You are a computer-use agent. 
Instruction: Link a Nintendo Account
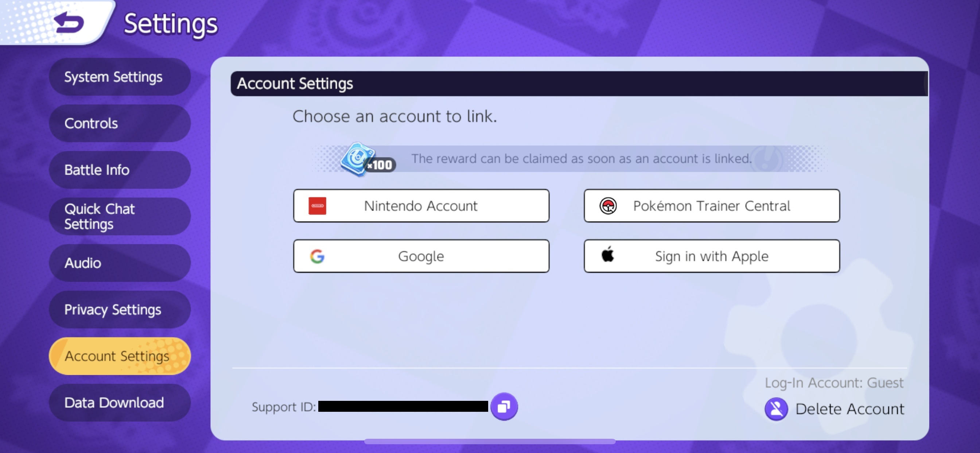tap(421, 206)
